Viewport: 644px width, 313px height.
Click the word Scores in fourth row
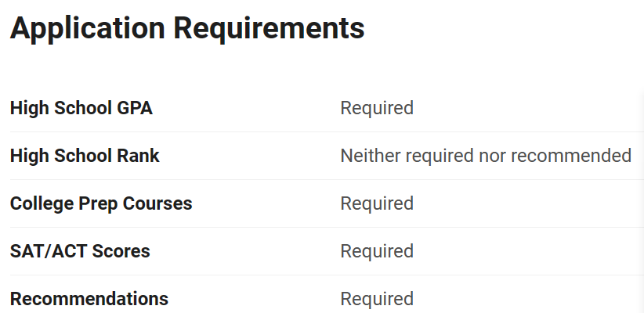pyautogui.click(x=121, y=251)
